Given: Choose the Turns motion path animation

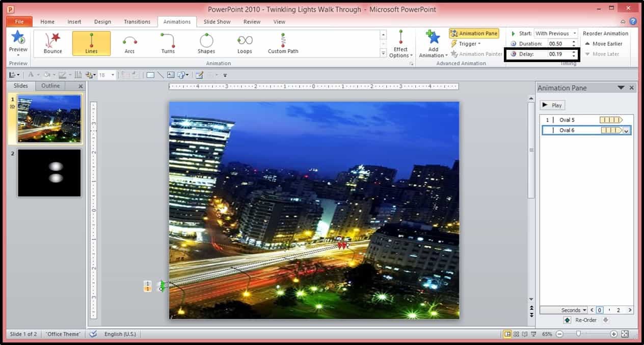Looking at the screenshot, I should 168,43.
